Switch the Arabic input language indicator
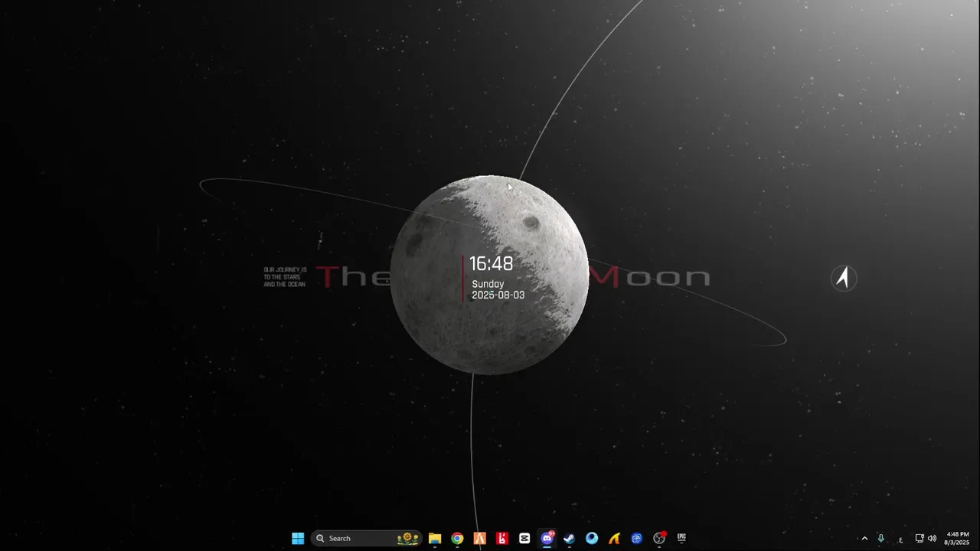 coord(900,539)
